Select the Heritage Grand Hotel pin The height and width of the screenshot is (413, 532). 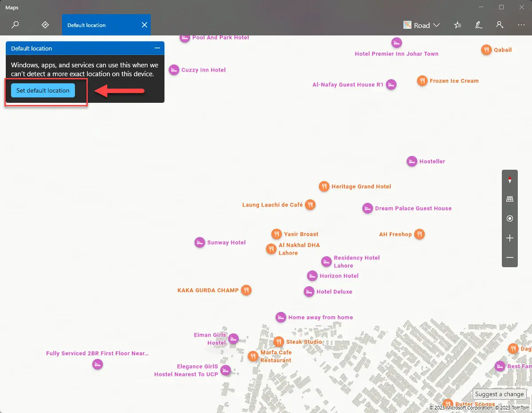[x=324, y=187]
